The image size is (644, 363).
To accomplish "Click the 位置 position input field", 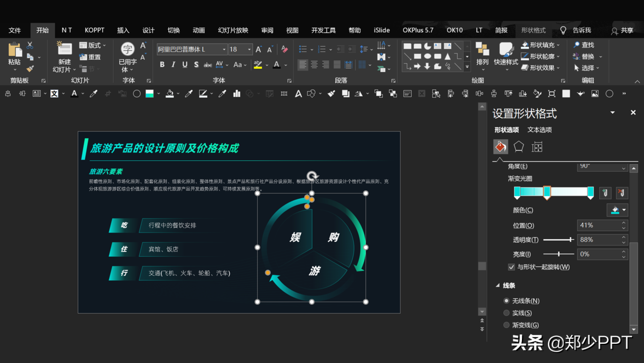I will 598,225.
